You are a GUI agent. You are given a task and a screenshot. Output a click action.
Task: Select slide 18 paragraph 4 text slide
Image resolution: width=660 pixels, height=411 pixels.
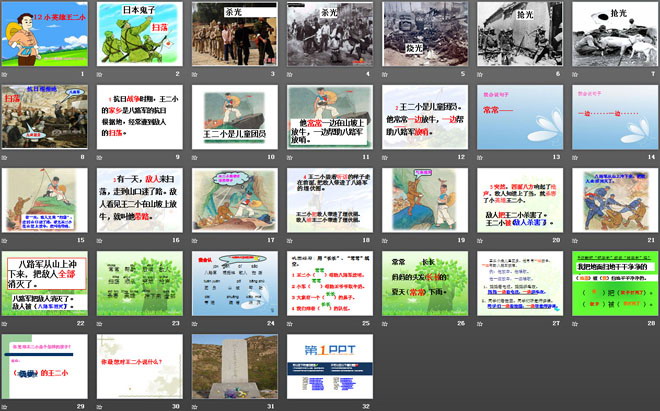point(330,200)
